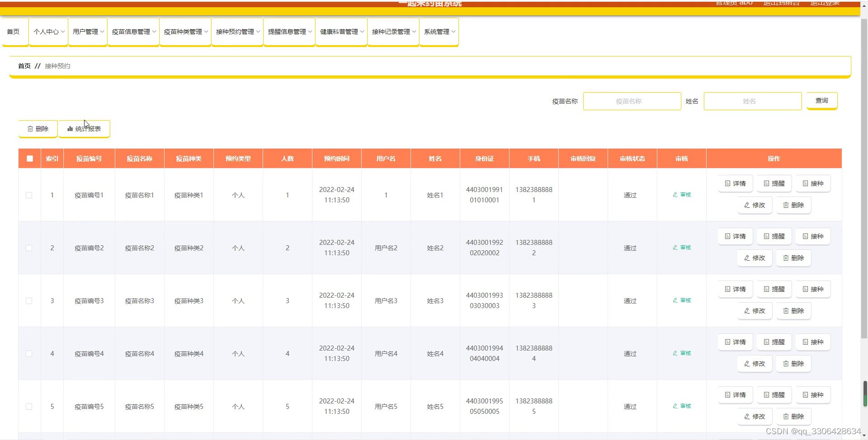Click the 提醒 button in row 4
This screenshot has width=868, height=440.
(774, 342)
